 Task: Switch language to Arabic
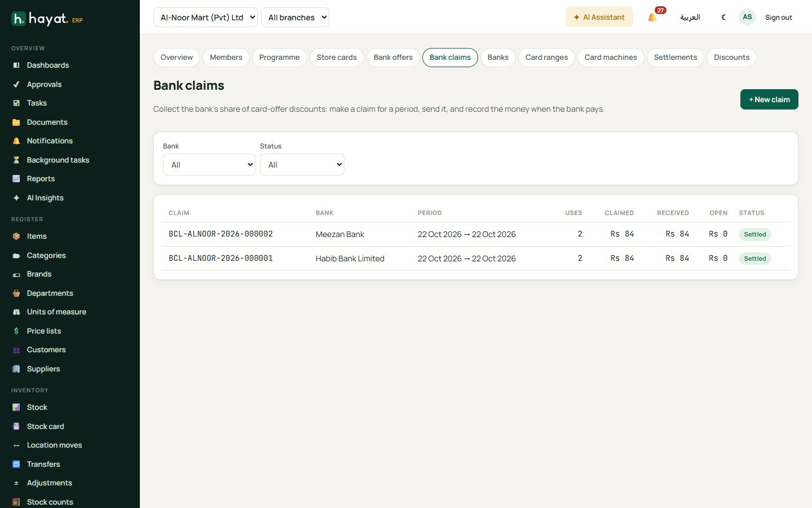pyautogui.click(x=690, y=17)
